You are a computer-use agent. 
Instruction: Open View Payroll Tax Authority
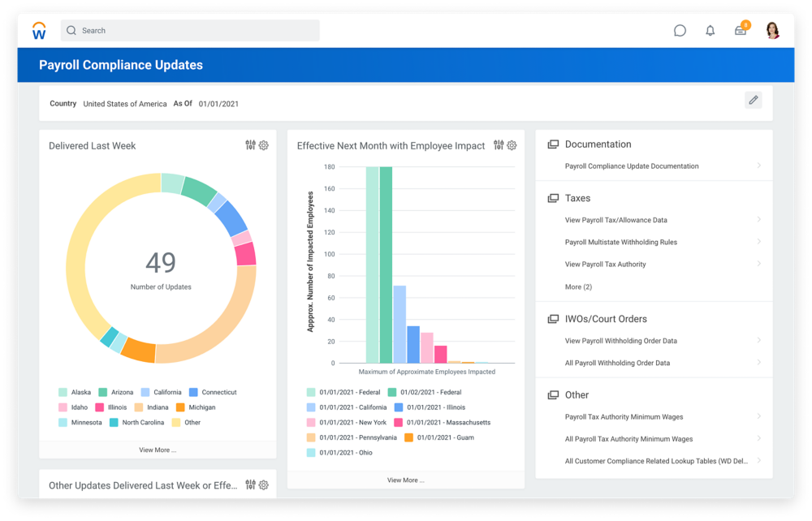point(605,265)
